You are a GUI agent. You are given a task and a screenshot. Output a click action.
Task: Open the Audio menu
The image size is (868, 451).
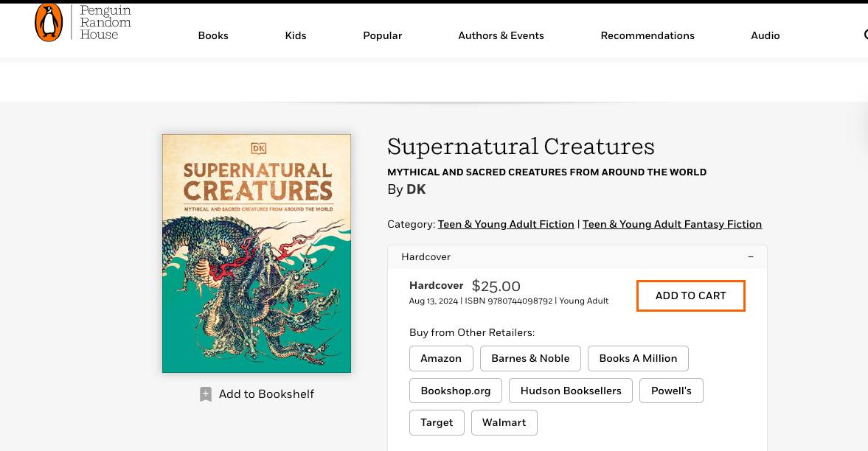pos(765,35)
